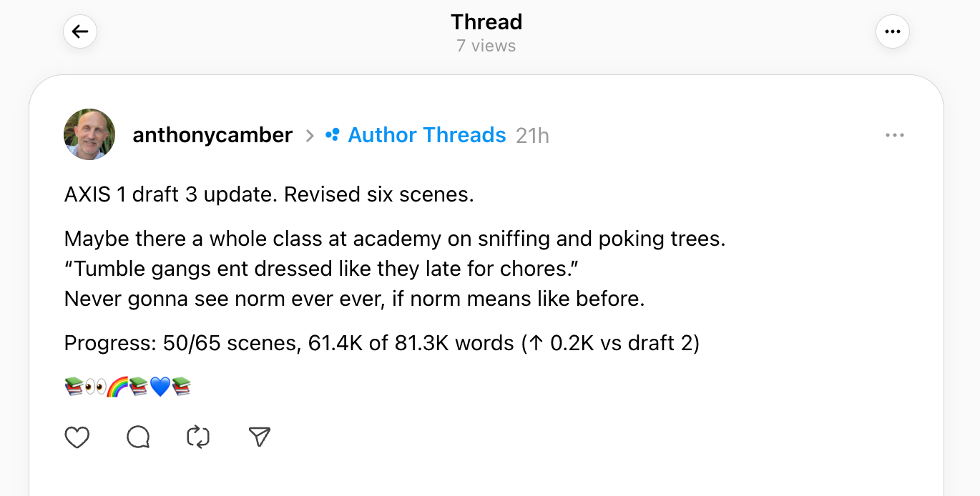
Task: Click the 21h post timestamp
Action: click(532, 135)
